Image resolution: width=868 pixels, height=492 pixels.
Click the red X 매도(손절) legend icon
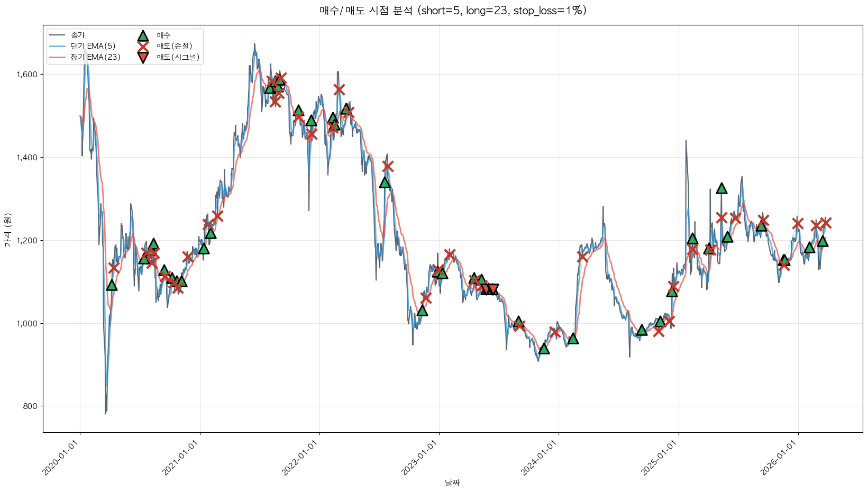(x=142, y=47)
